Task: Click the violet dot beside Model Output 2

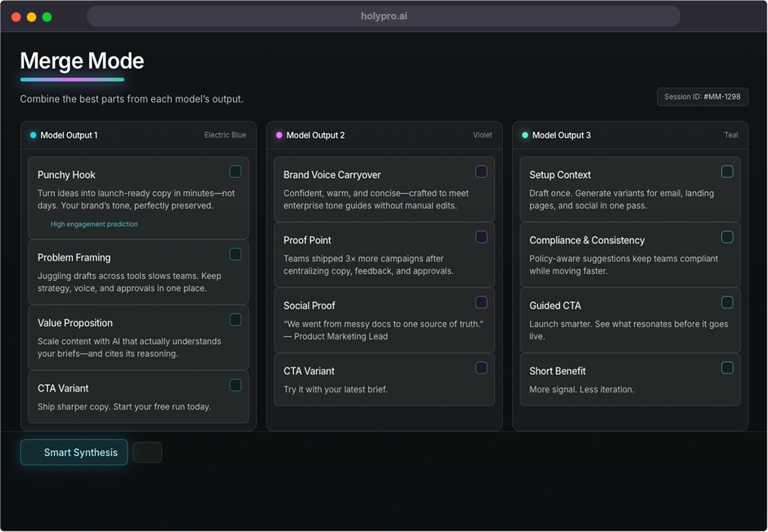Action: pos(279,135)
